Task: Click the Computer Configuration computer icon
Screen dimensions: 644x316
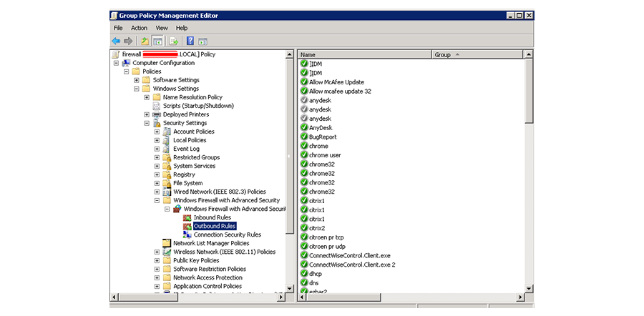Action: point(126,63)
